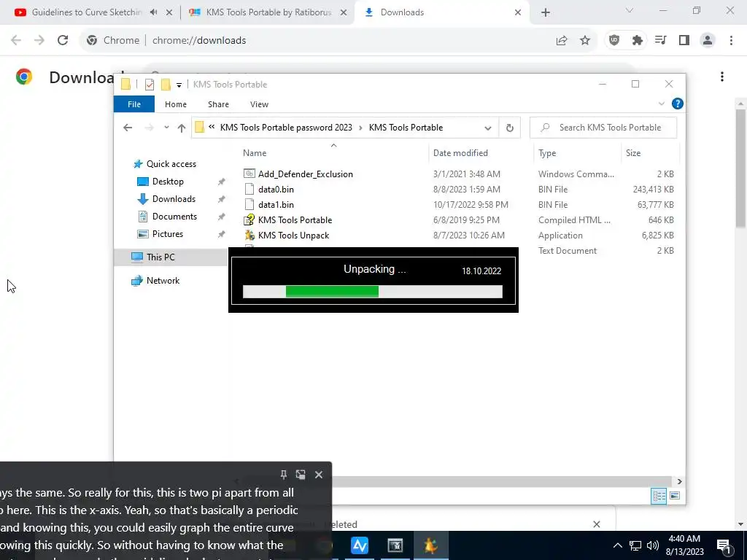Go up one folder level in Explorer
Screen dimensions: 747x560
[x=182, y=128]
